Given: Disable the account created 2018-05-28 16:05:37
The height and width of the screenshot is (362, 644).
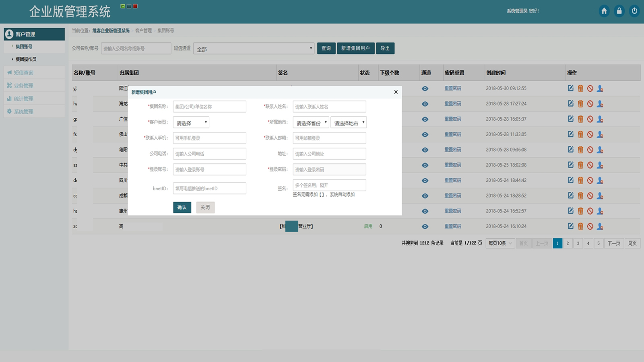Looking at the screenshot, I should tap(590, 119).
